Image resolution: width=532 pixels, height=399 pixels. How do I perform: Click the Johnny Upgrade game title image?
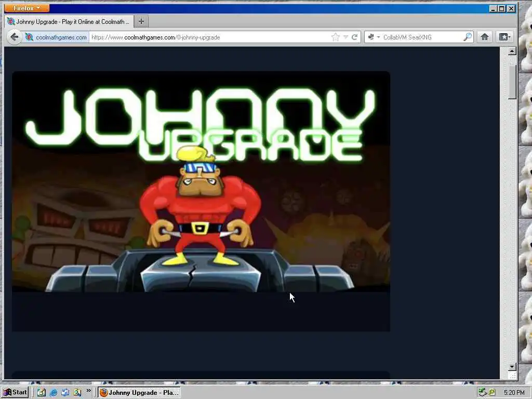click(x=201, y=124)
